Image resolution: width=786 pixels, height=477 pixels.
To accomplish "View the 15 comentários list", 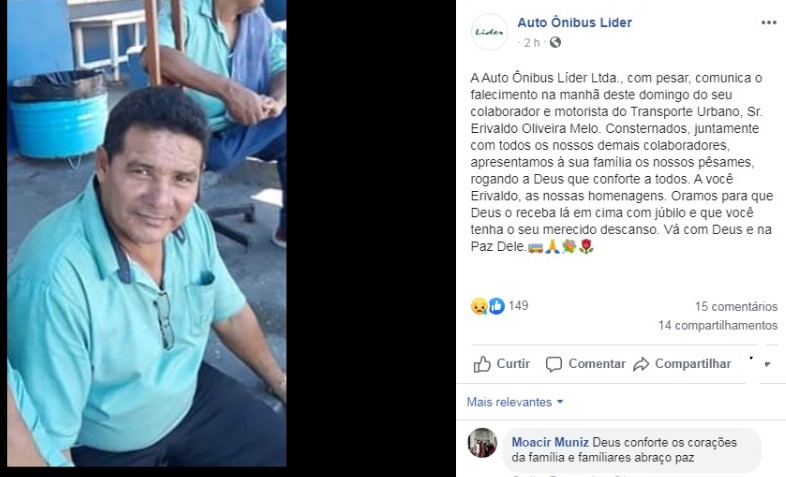I will point(736,306).
